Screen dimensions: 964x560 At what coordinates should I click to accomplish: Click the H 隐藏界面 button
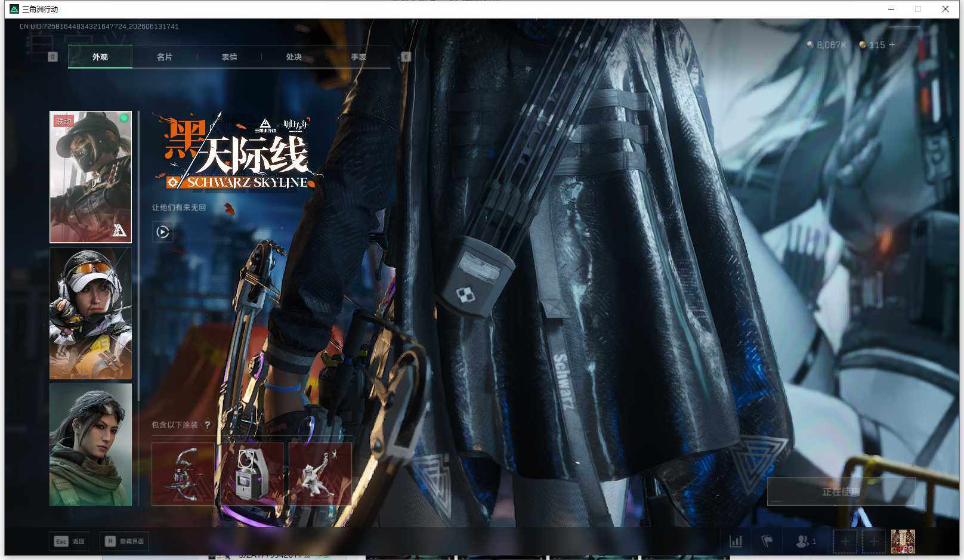click(124, 541)
